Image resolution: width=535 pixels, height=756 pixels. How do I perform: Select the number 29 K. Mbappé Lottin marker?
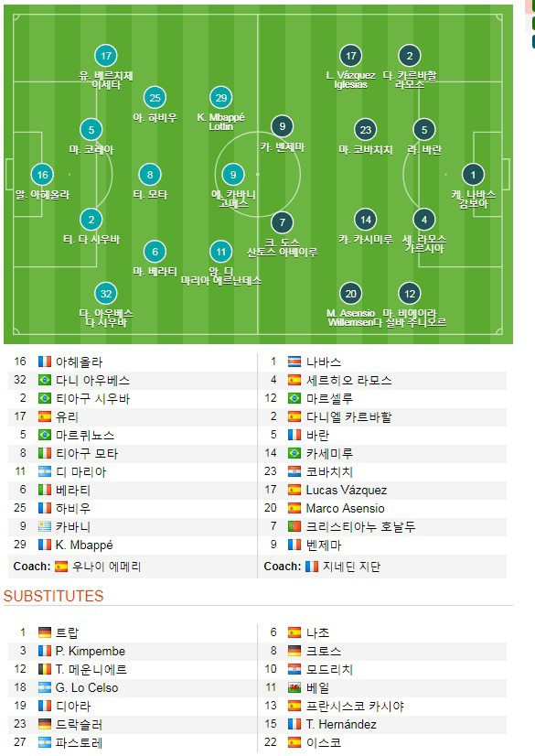(221, 98)
